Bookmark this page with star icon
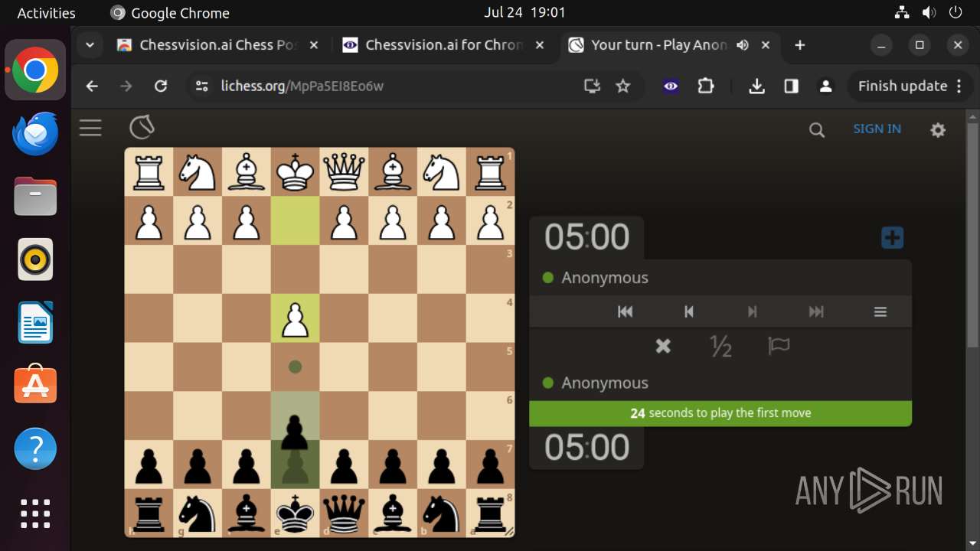The height and width of the screenshot is (551, 980). pos(623,86)
